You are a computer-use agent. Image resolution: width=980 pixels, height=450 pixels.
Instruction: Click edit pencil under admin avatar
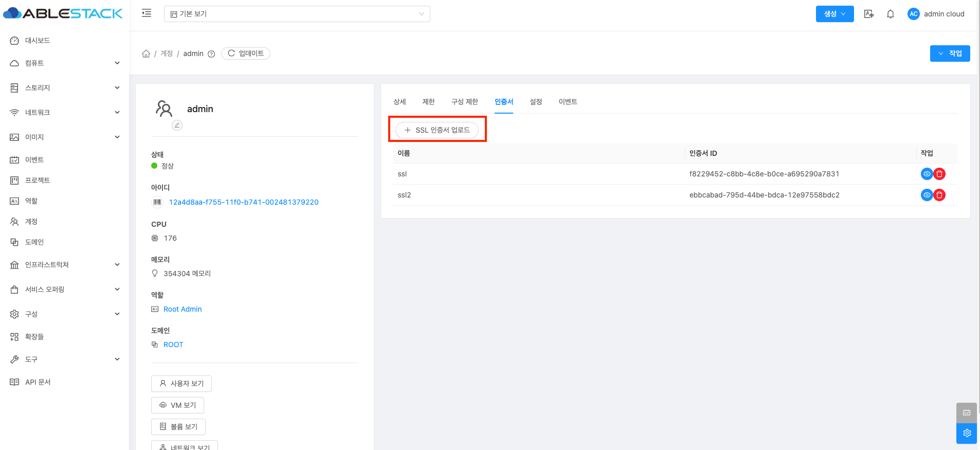(177, 125)
